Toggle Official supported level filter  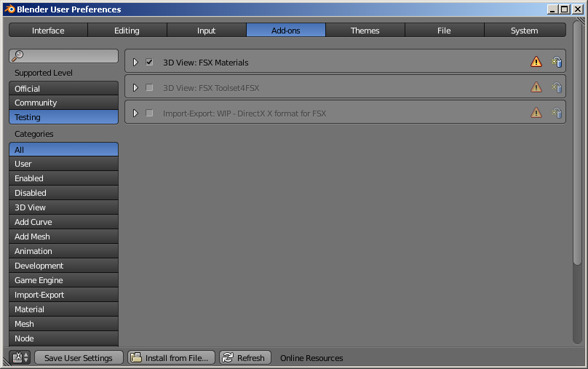pyautogui.click(x=63, y=89)
